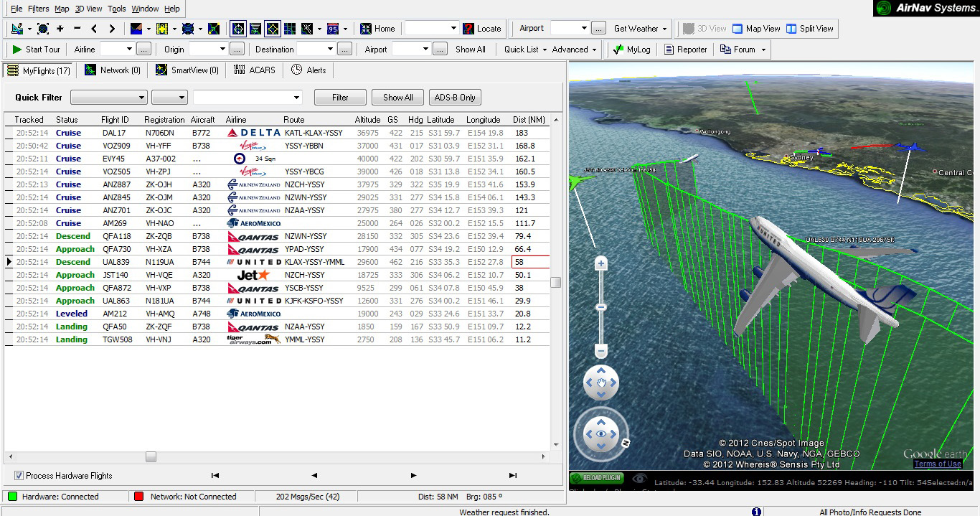Toggle the green grid overlay icon
This screenshot has height=516, width=980.
pyautogui.click(x=290, y=29)
